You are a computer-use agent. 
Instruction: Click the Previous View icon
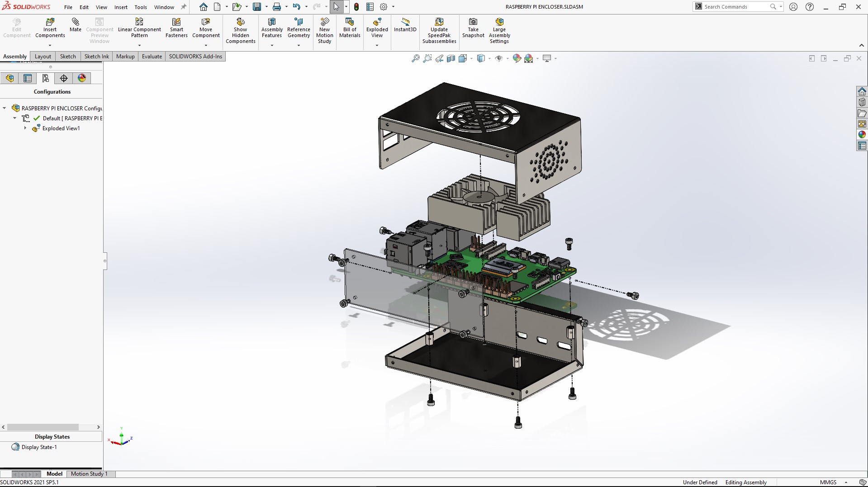[x=439, y=58]
